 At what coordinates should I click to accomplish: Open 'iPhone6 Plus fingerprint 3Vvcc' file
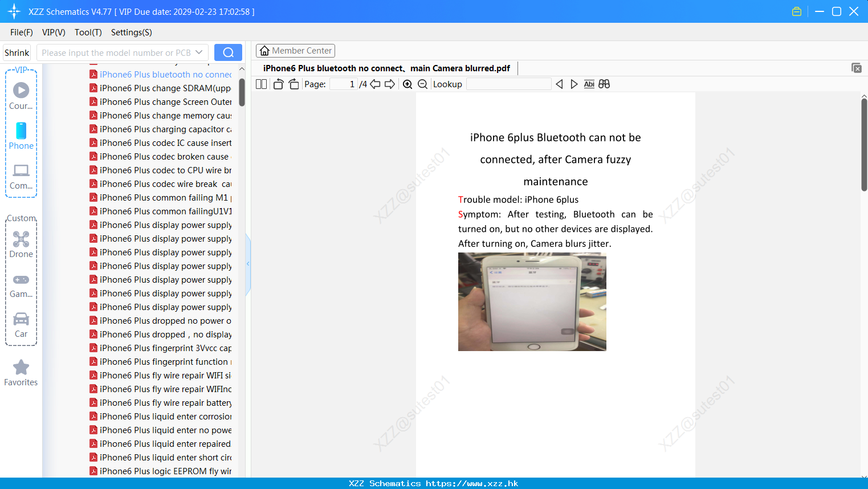tap(161, 348)
